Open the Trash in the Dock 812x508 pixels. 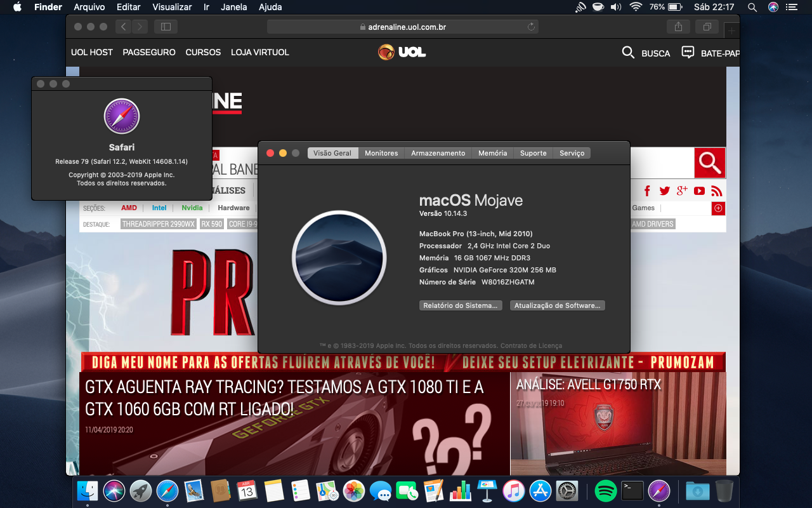tap(724, 491)
